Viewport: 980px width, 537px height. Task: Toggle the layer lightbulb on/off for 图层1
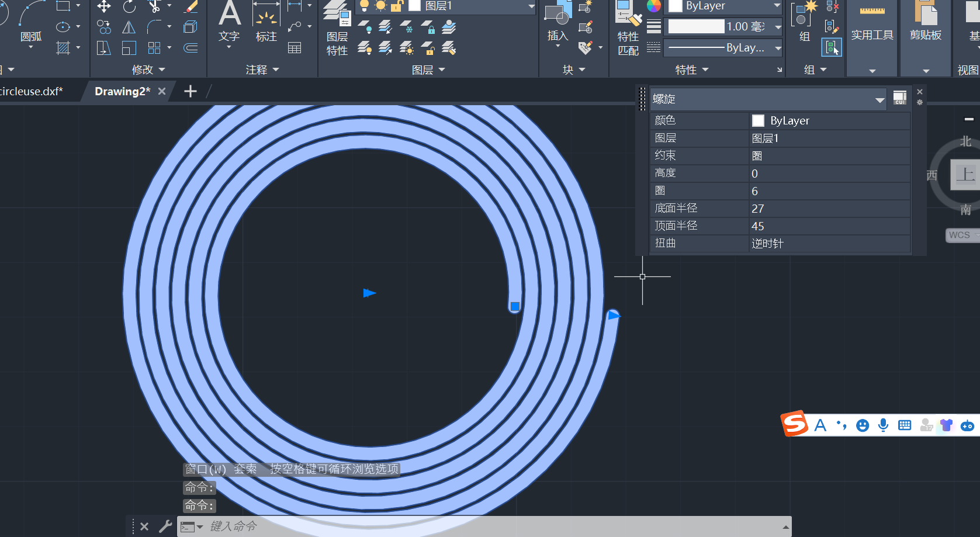coord(364,6)
